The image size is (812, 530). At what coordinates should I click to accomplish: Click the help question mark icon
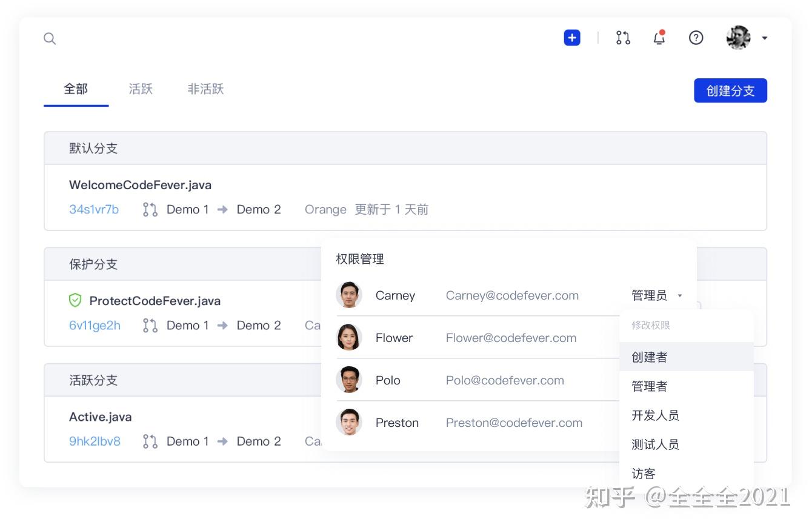click(x=696, y=38)
